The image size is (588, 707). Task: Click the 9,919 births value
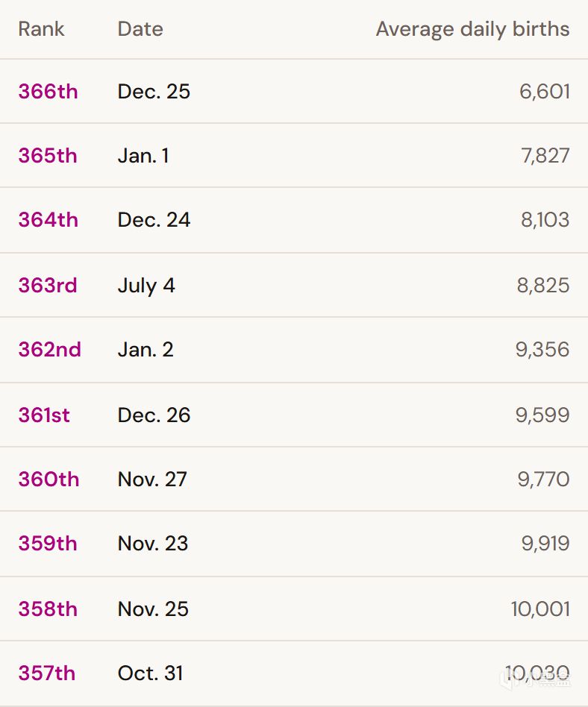[x=545, y=544]
